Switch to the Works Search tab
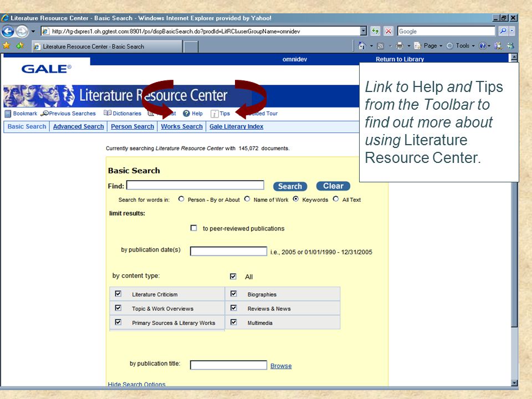 (x=182, y=126)
